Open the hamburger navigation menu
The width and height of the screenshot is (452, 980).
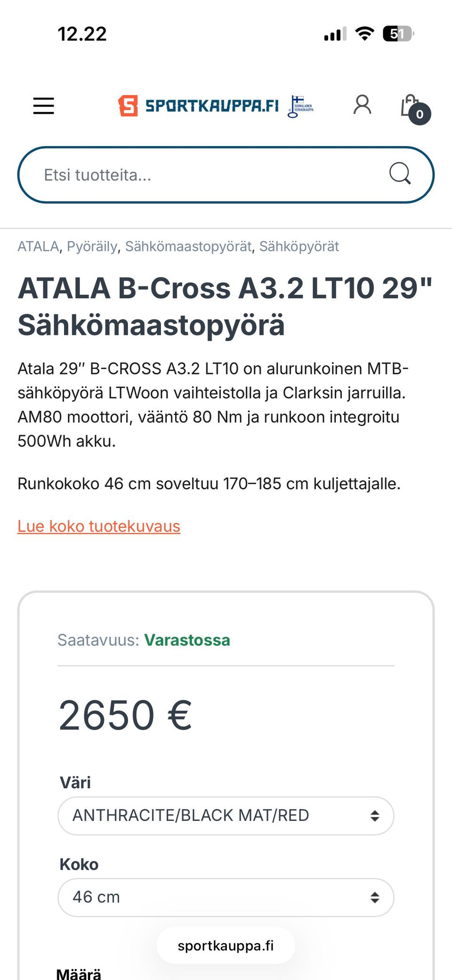43,105
